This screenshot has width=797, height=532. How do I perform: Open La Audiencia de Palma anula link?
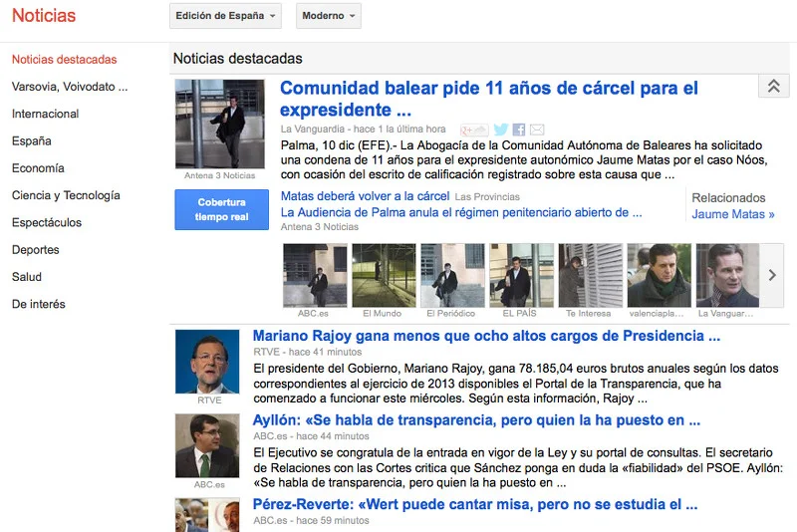[x=461, y=212]
